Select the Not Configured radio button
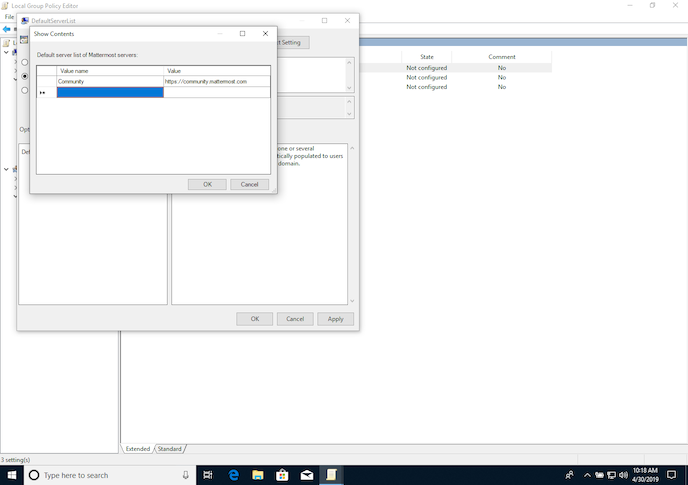Screen dimensions: 688x485 pos(24,62)
